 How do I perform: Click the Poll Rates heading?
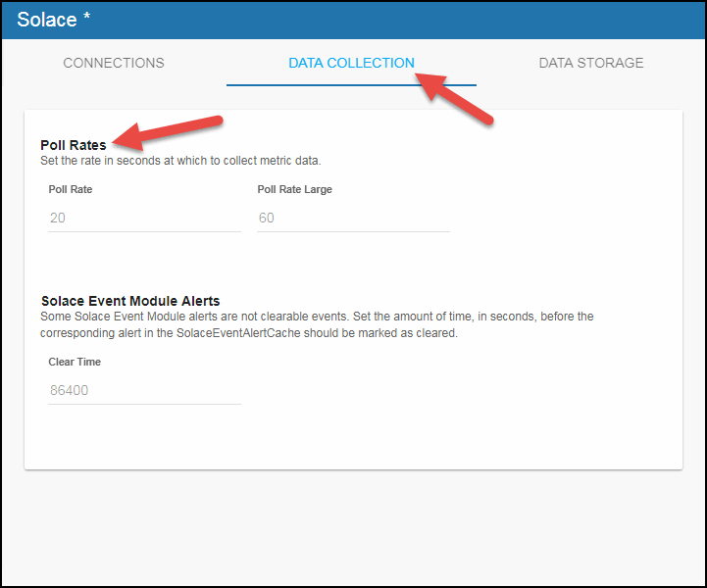[x=74, y=145]
